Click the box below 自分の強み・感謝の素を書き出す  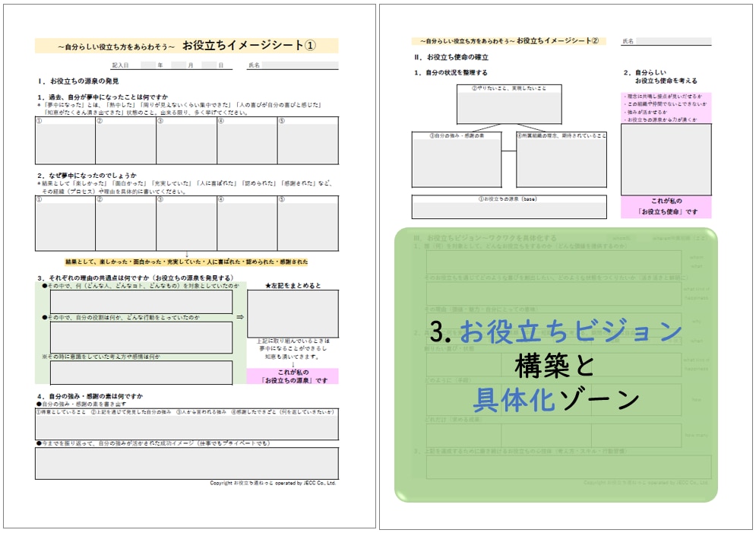tap(187, 424)
